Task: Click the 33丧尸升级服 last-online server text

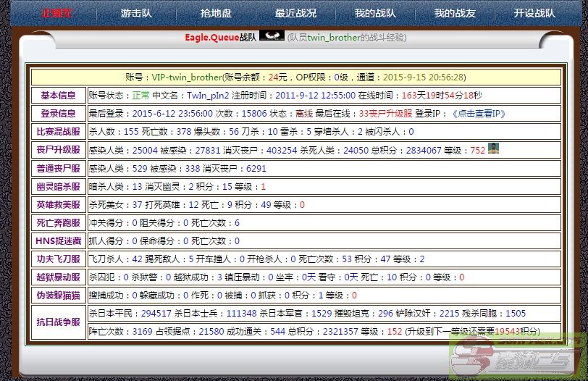Action: [x=385, y=113]
